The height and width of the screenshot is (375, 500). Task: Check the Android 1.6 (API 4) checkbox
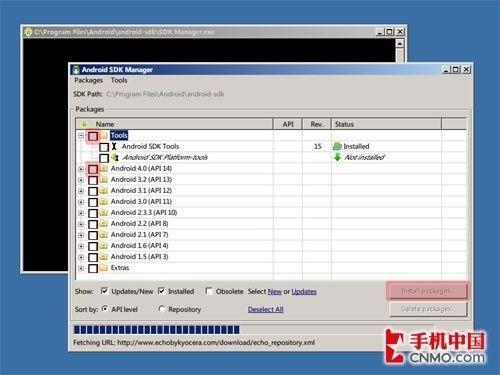point(93,246)
